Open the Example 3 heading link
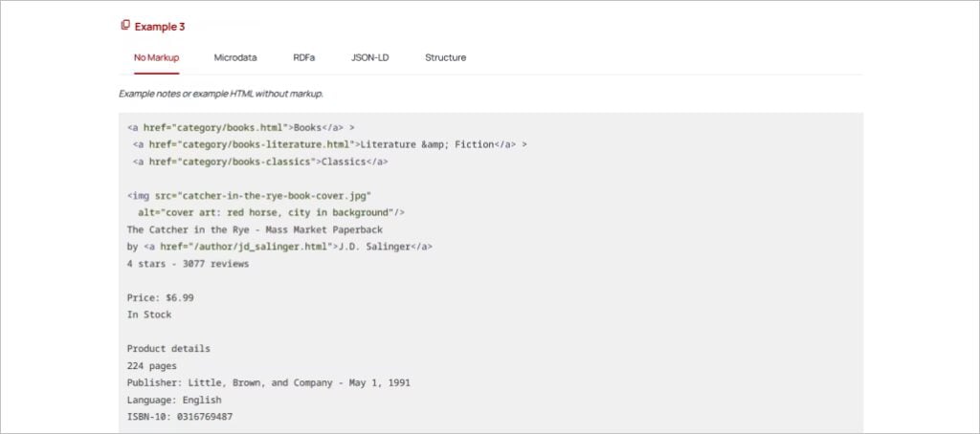This screenshot has height=434, width=980. click(160, 27)
